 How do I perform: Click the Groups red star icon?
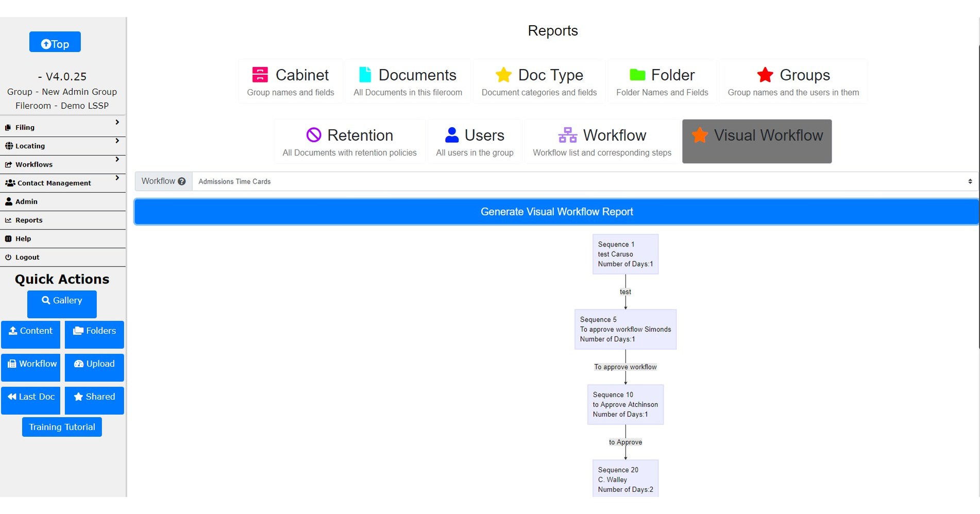point(765,75)
